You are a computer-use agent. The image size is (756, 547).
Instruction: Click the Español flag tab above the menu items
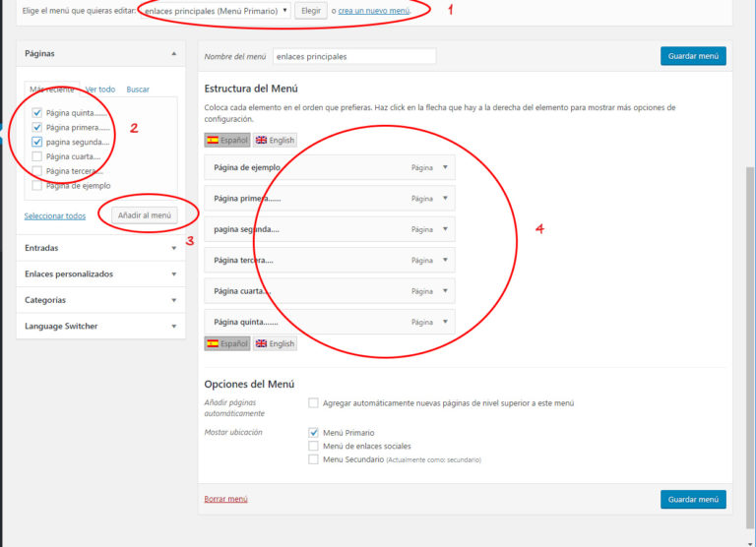pos(226,141)
